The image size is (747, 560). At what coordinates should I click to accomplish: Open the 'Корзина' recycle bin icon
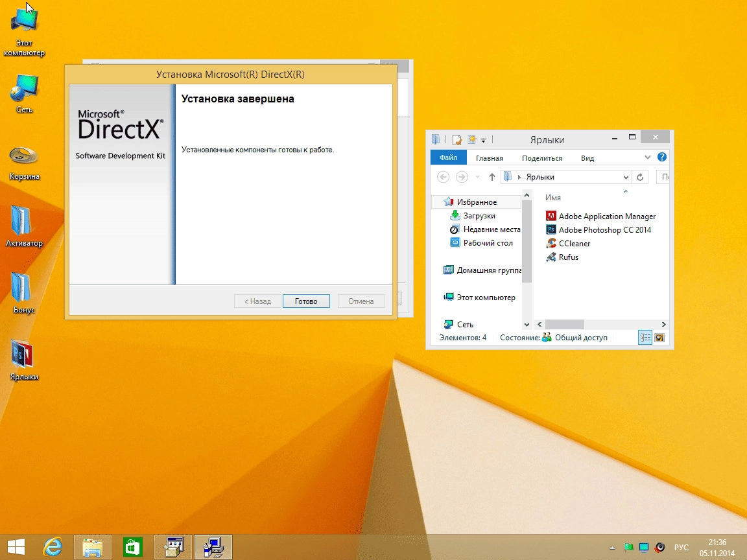(24, 163)
